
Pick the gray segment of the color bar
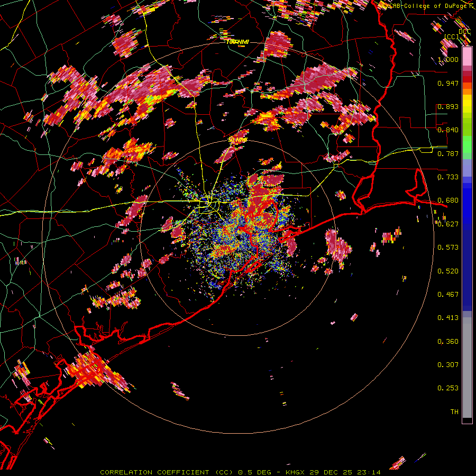[467, 368]
